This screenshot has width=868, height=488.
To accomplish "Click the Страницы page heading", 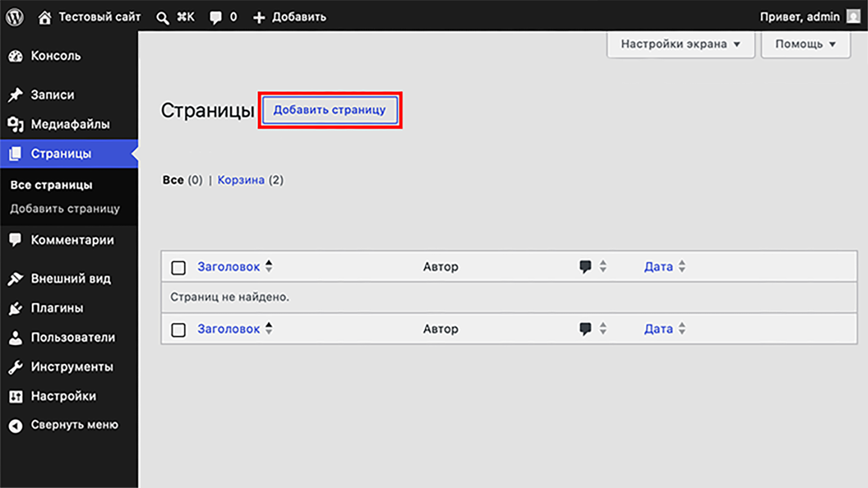I will click(207, 110).
